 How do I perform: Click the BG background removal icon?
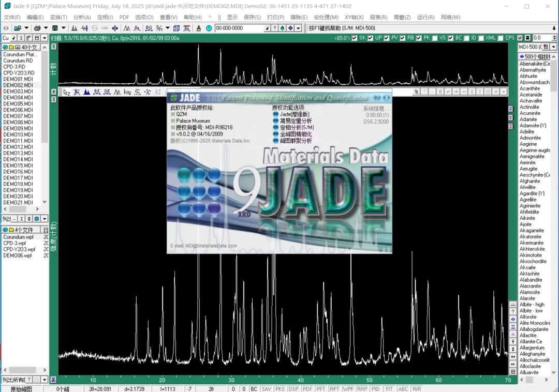point(149,28)
